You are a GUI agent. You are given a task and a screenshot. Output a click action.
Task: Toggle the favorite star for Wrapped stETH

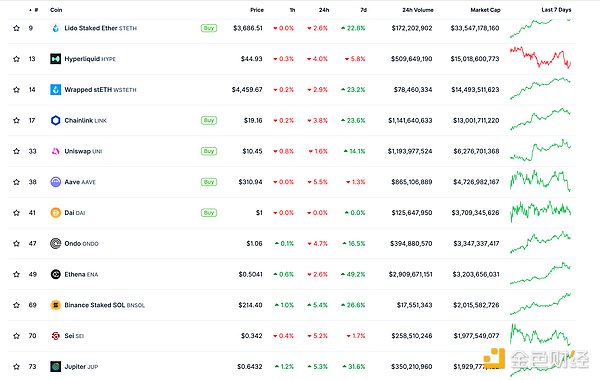coord(16,90)
